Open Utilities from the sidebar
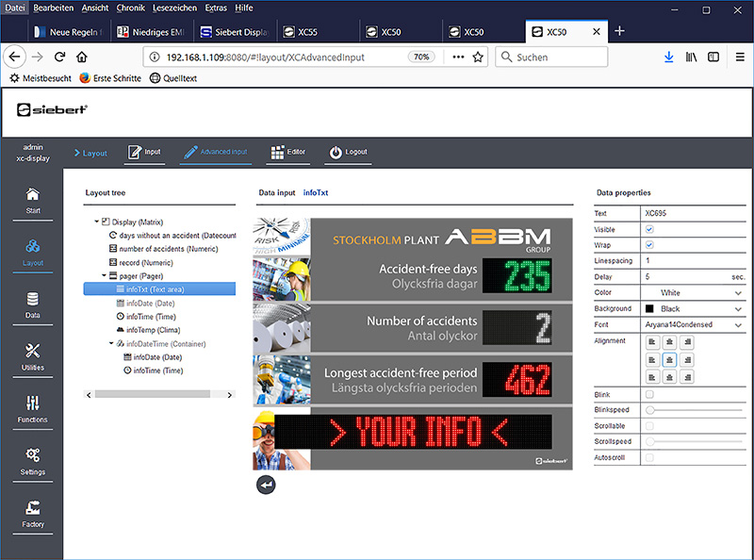Screen dimensions: 754x560 (x=32, y=355)
